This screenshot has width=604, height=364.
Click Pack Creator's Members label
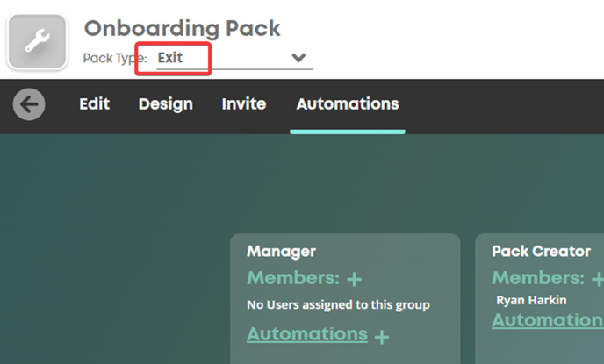click(x=538, y=278)
